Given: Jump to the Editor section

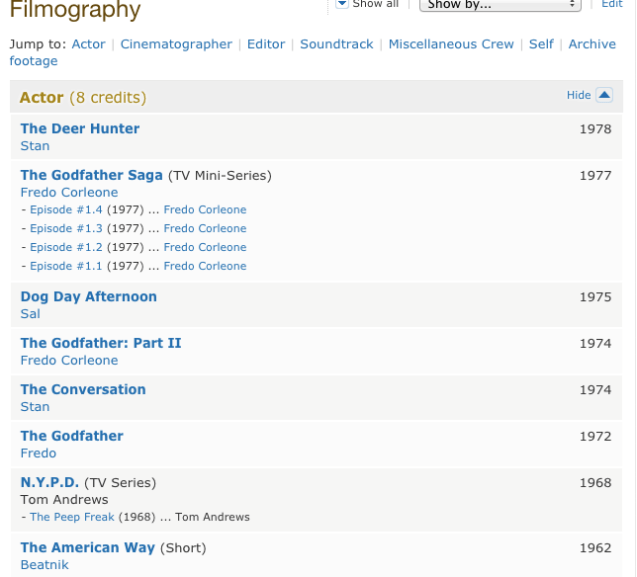Looking at the screenshot, I should click(x=266, y=44).
